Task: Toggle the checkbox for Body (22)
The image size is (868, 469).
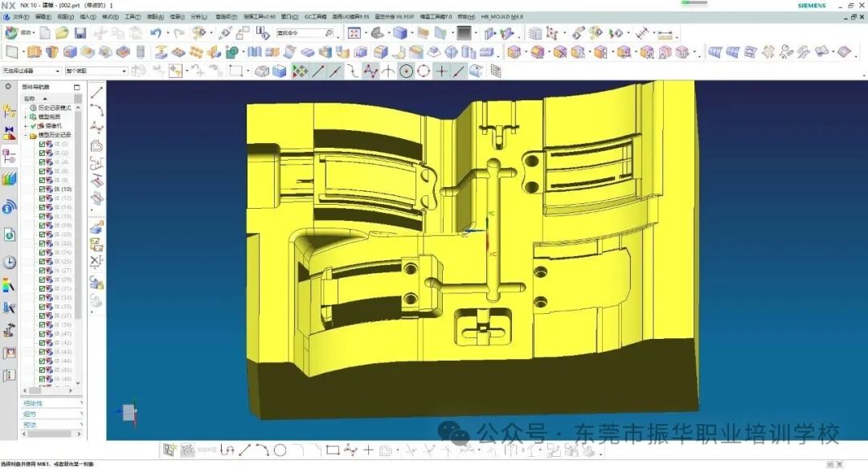Action: (42, 243)
